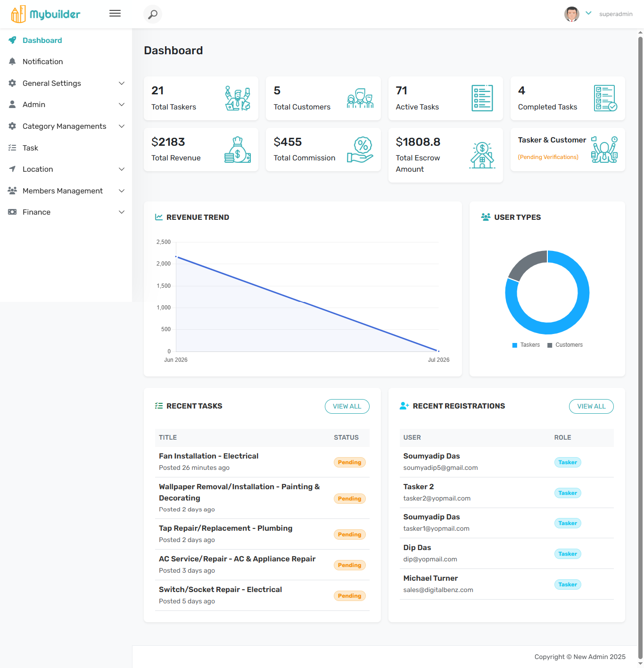Expand the Finance sidebar section
This screenshot has height=668, width=644.
click(x=66, y=212)
